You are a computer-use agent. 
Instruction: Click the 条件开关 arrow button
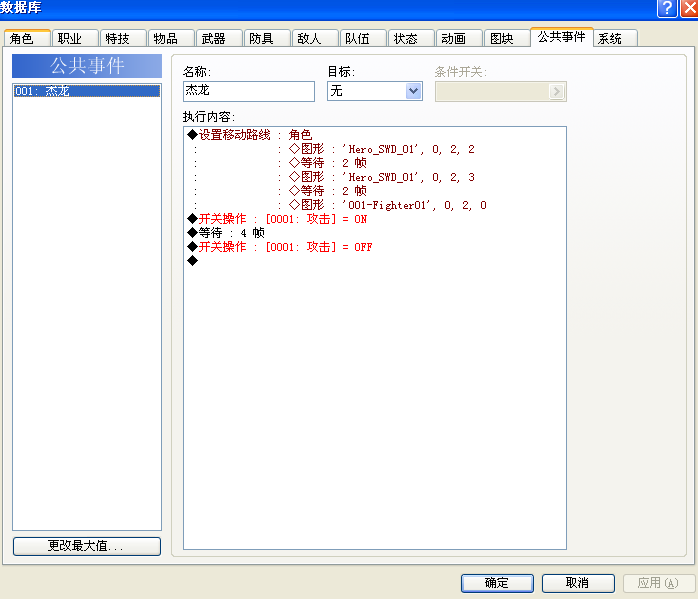pos(556,92)
